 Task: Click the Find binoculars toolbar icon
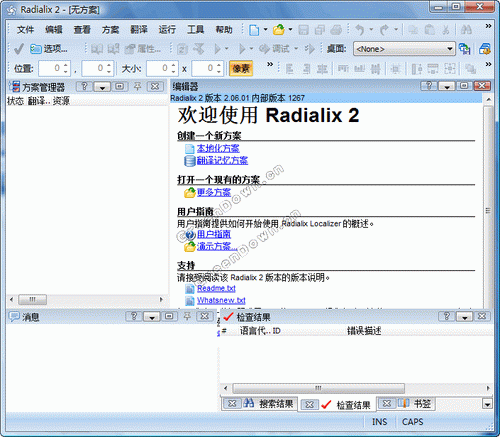466,30
